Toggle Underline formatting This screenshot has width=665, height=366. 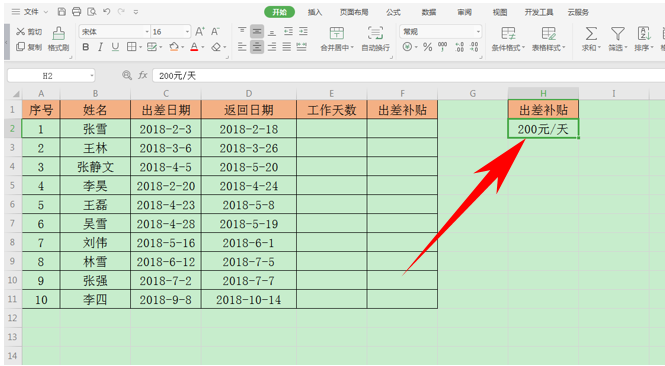click(x=115, y=47)
